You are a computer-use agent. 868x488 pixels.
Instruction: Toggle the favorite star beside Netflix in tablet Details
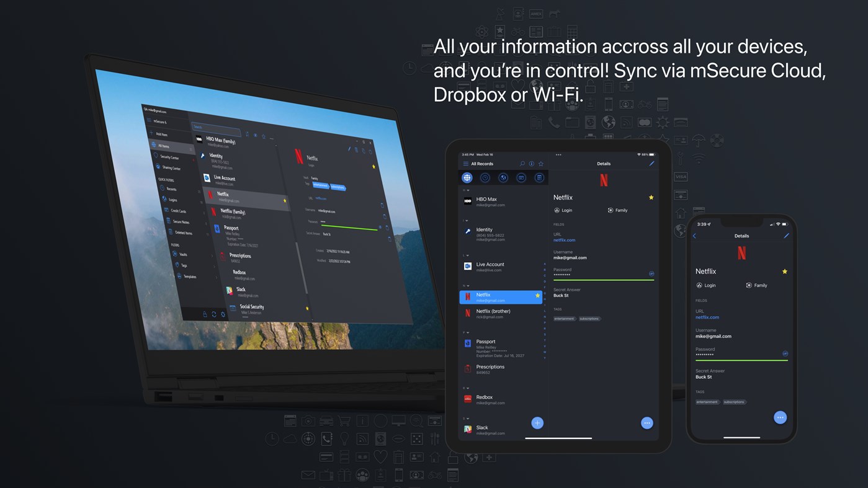tap(651, 197)
